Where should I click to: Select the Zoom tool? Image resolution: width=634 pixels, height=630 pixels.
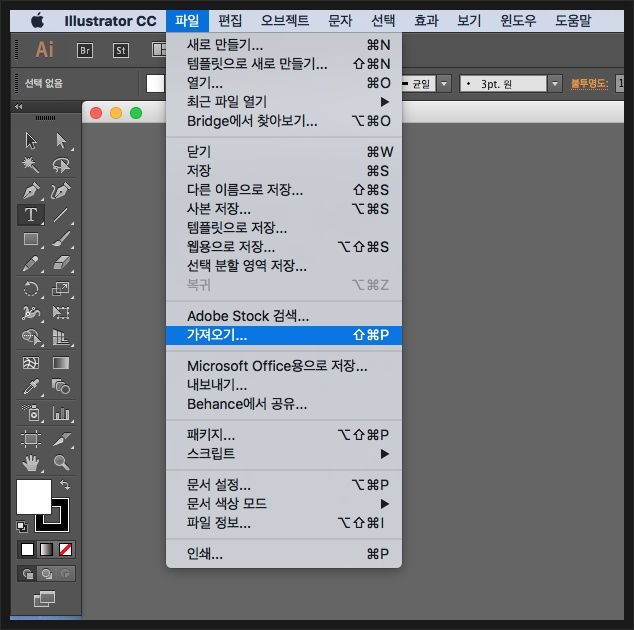coord(61,463)
